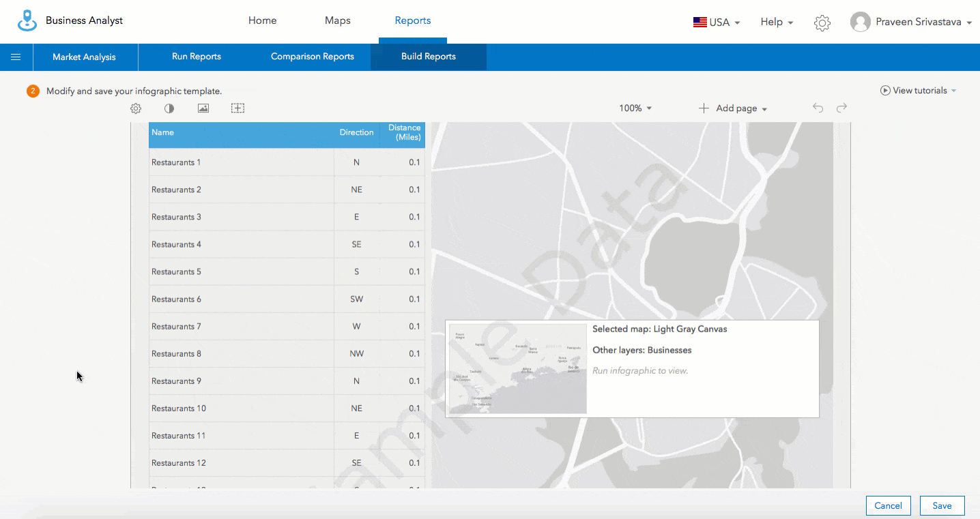Screen dimensions: 980x519
Task: Select the "Restaurants 2" row name
Action: (176, 190)
